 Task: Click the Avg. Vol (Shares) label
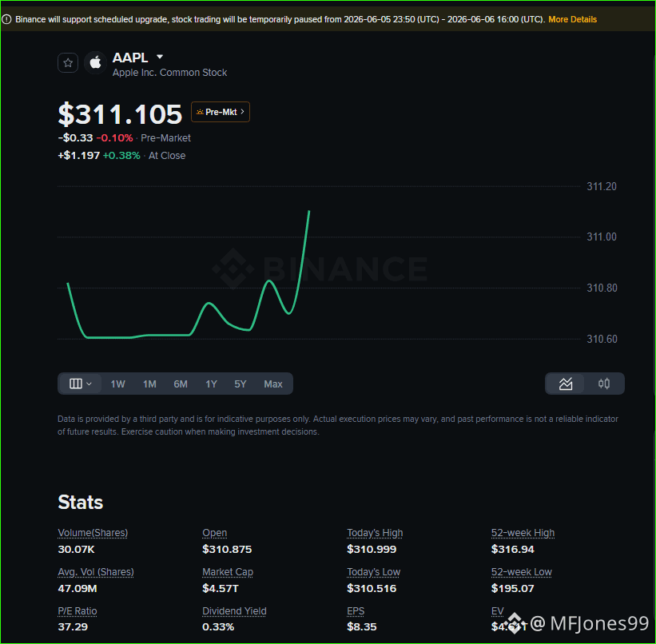(96, 572)
